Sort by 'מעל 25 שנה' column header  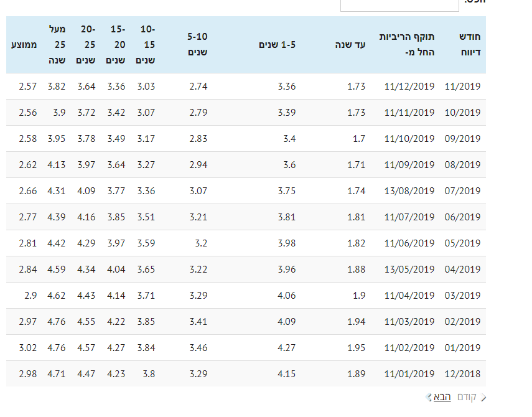point(57,45)
